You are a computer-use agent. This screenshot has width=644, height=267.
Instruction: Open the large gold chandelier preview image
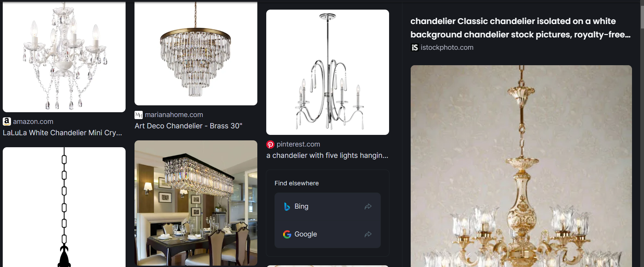521,166
